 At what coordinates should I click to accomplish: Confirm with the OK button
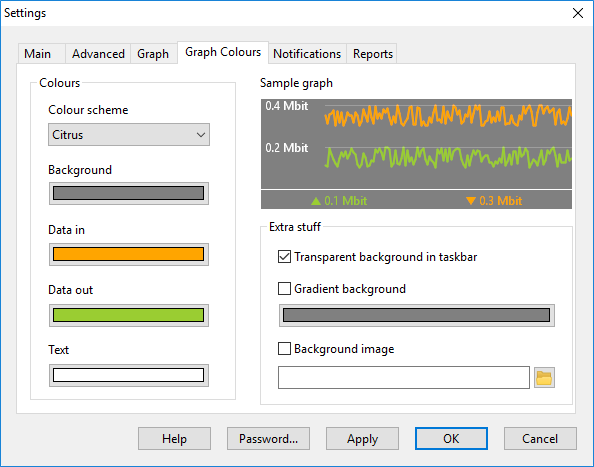(x=451, y=439)
